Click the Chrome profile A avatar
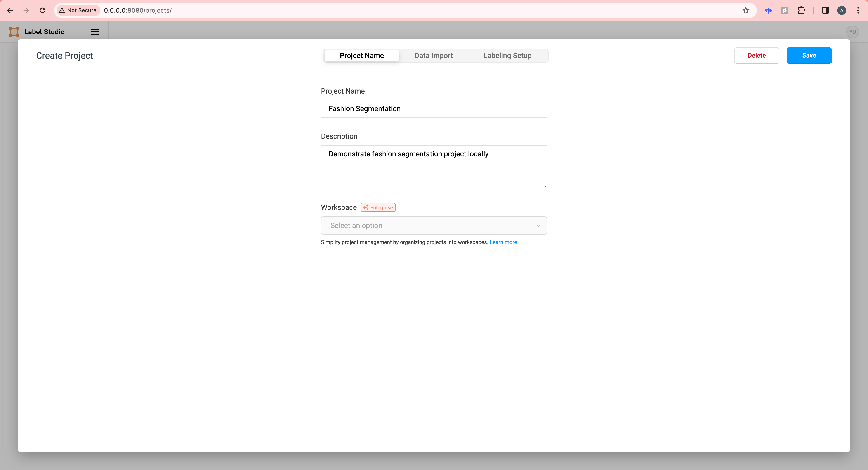The image size is (868, 470). [x=841, y=10]
